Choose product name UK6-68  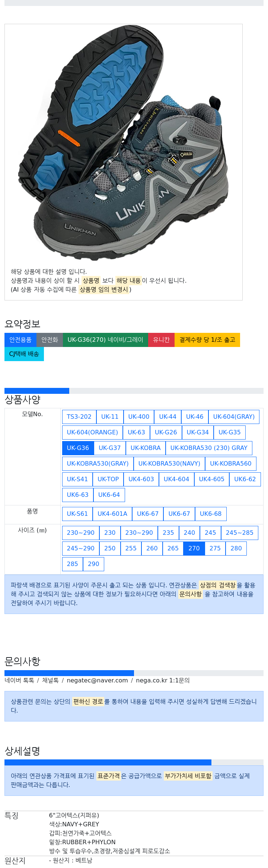point(211,514)
